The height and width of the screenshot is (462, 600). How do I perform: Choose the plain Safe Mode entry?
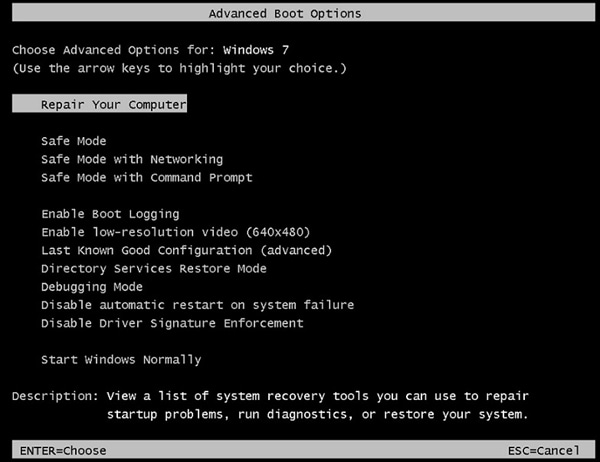point(73,141)
